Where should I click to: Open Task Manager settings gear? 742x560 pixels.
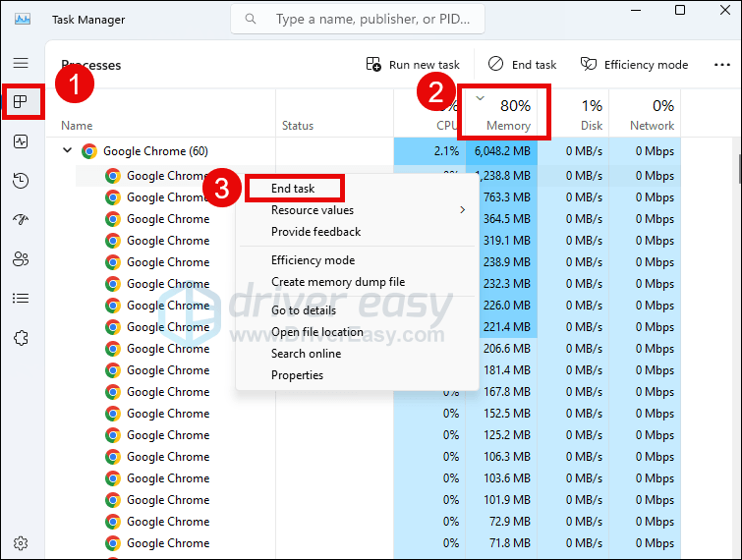21,543
